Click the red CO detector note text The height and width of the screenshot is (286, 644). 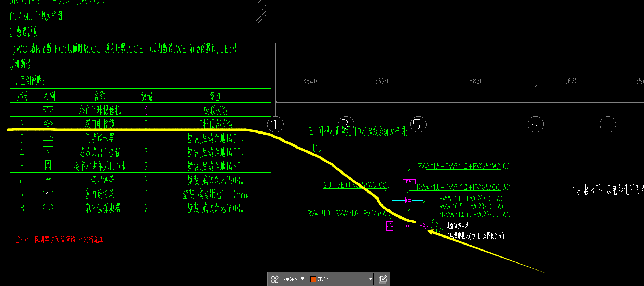point(61,240)
